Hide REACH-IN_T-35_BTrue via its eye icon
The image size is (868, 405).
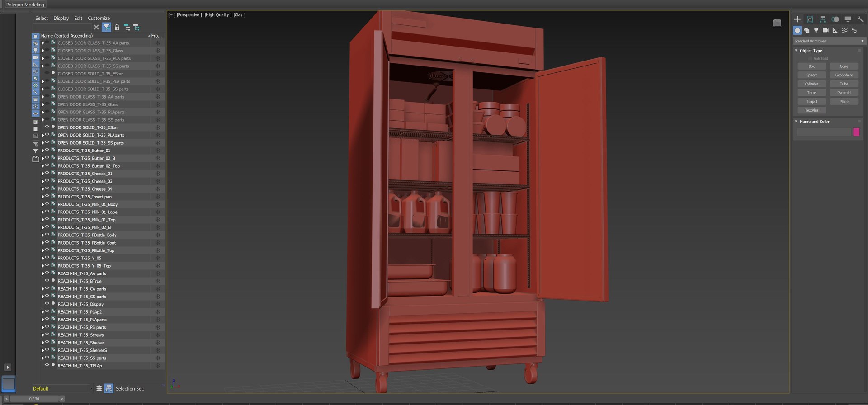(47, 281)
